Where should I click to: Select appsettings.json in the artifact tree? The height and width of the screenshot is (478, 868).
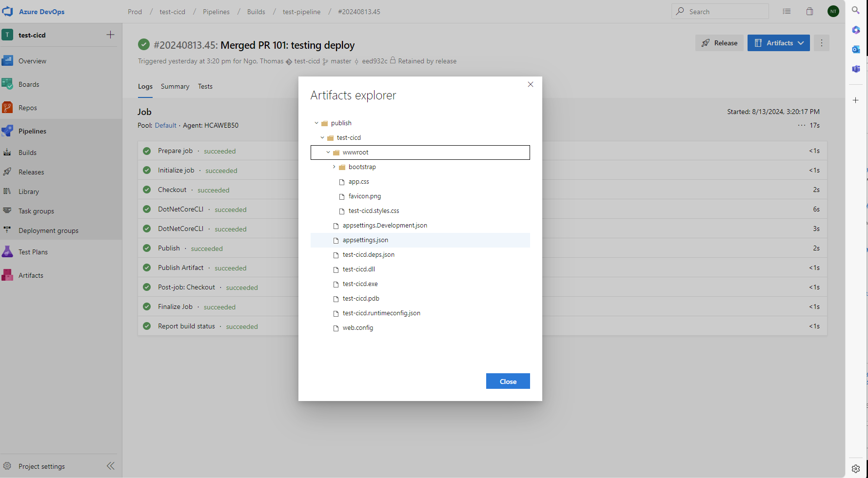[x=420, y=240]
